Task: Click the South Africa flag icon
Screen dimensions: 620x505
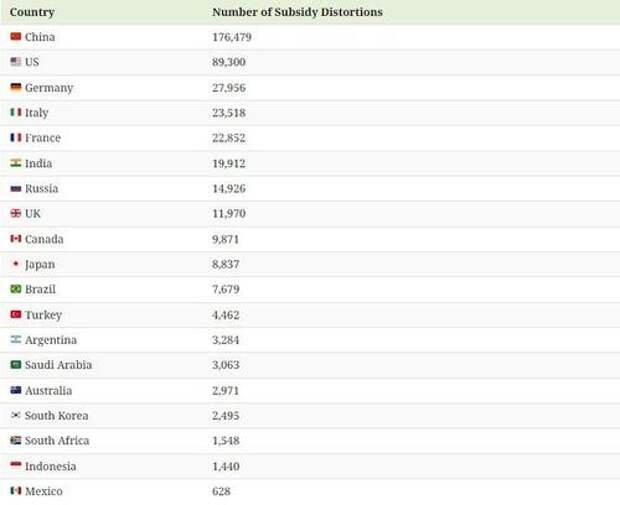Action: pyautogui.click(x=16, y=440)
